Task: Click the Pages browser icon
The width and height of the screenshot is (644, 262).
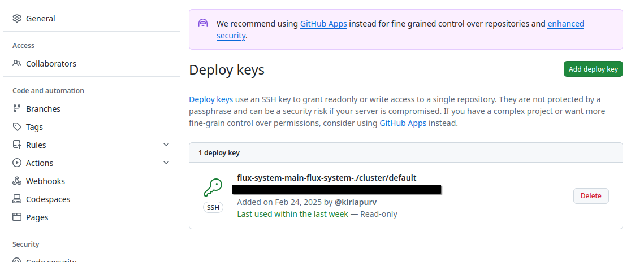Action: point(17,217)
